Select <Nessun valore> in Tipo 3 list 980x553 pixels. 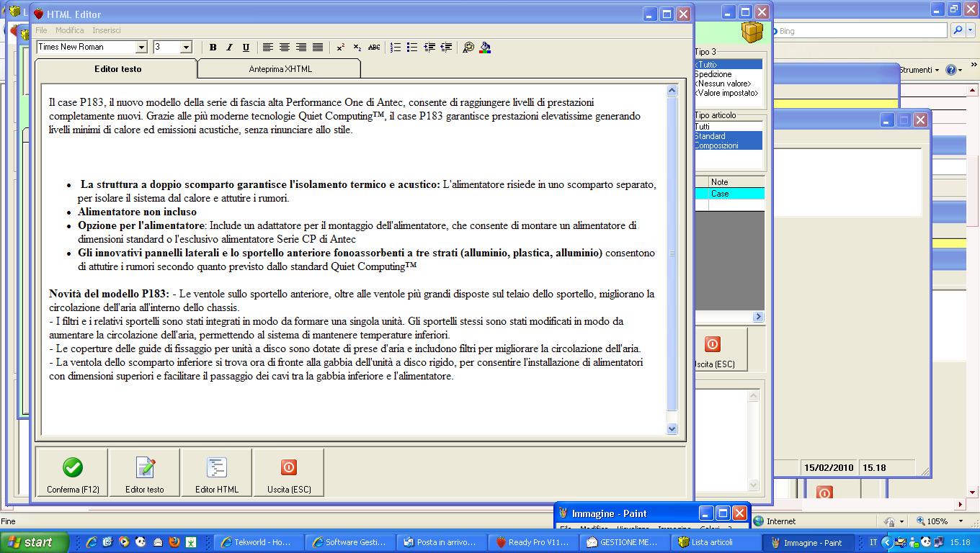click(728, 84)
